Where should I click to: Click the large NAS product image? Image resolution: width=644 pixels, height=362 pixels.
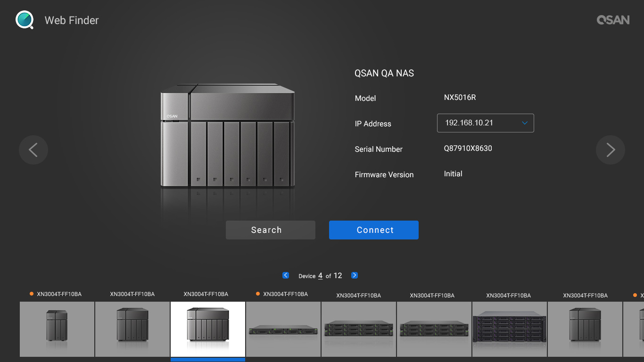point(228,137)
